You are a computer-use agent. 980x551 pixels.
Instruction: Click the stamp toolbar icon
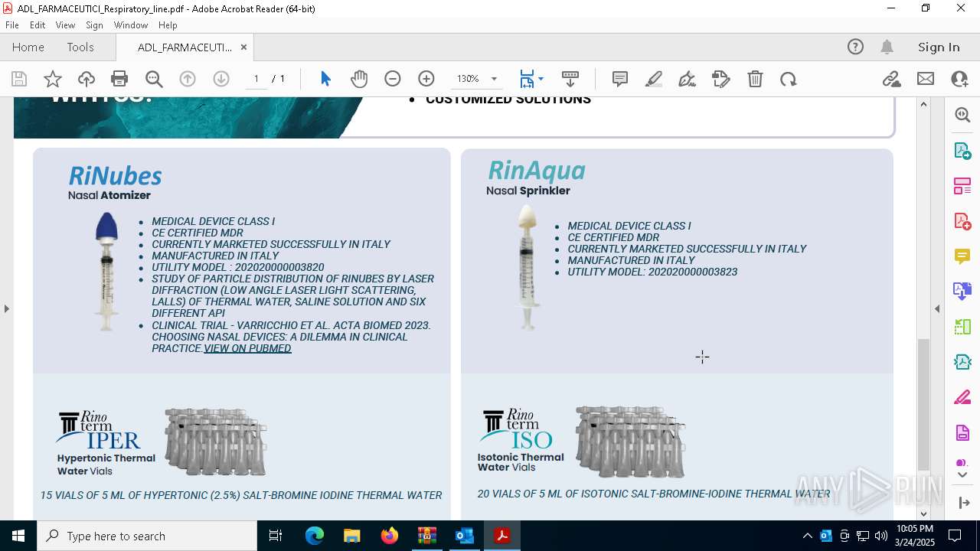tap(721, 79)
